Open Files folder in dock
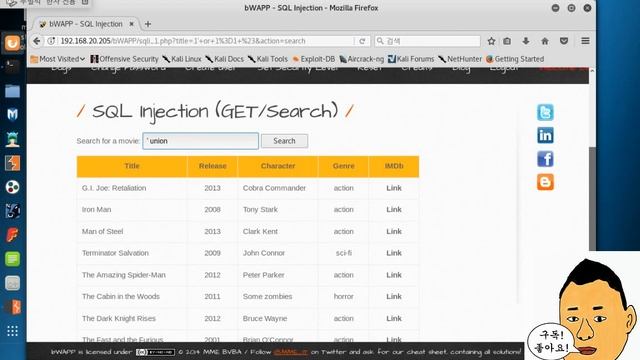Image resolution: width=640 pixels, height=360 pixels. tap(12, 91)
